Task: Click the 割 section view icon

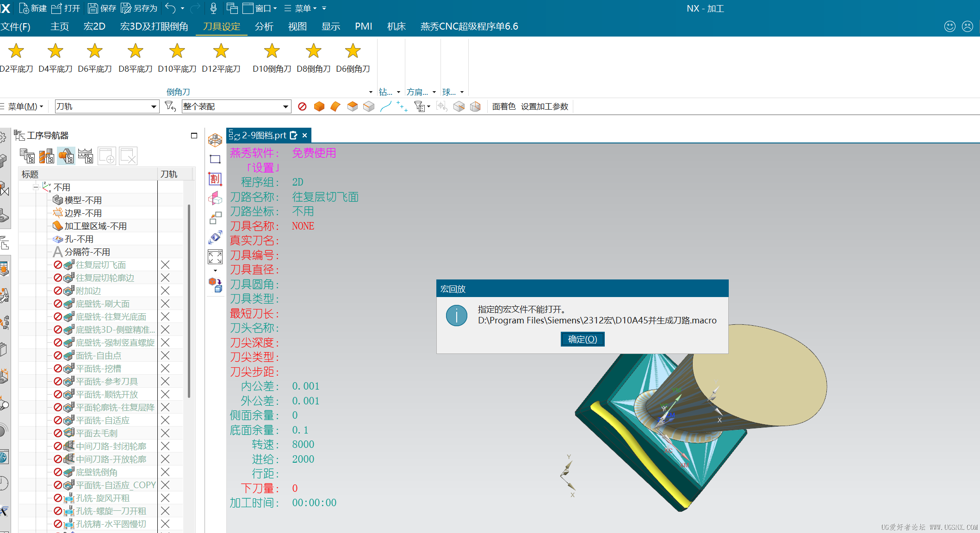Action: click(x=215, y=179)
